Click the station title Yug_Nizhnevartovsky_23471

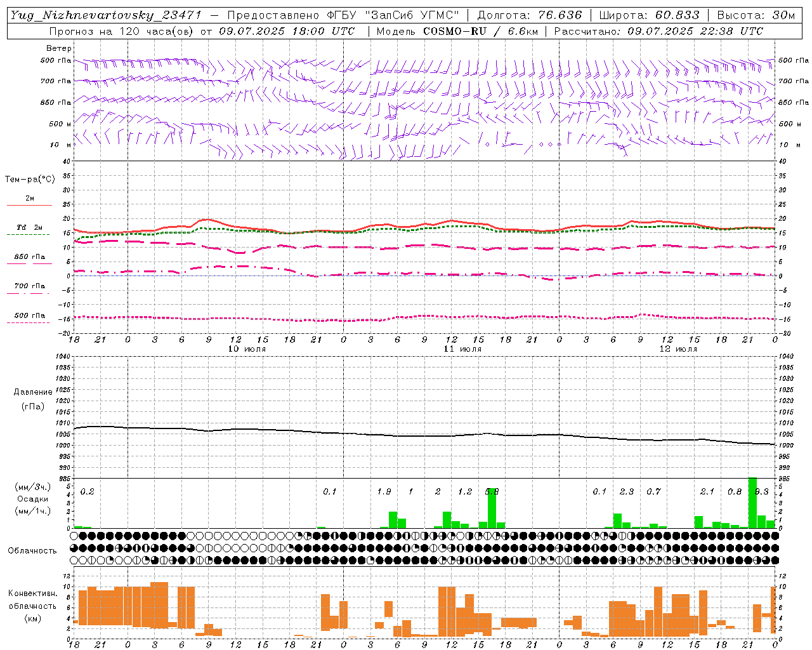(106, 15)
